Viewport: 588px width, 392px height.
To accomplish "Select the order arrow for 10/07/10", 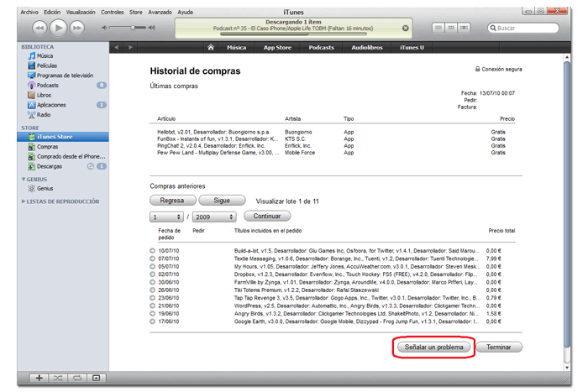I will (x=154, y=251).
